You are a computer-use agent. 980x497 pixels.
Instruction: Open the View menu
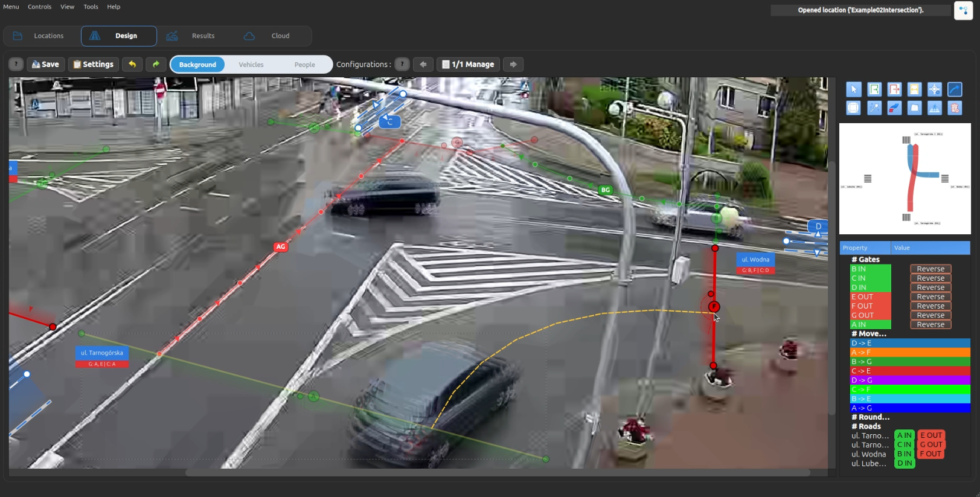(x=67, y=7)
